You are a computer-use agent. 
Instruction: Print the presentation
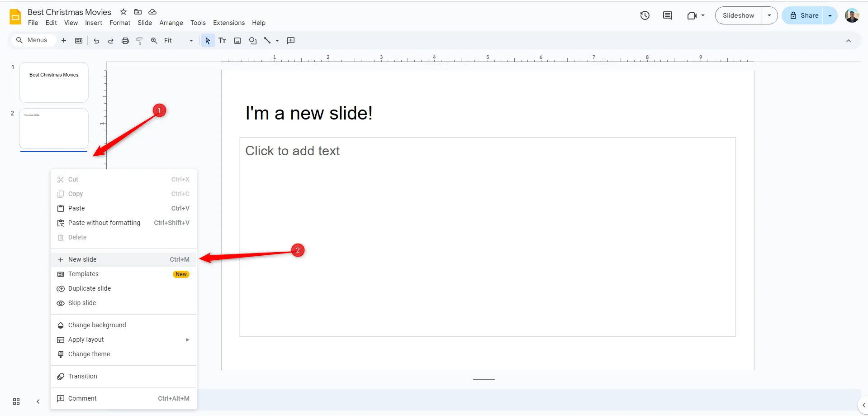125,41
